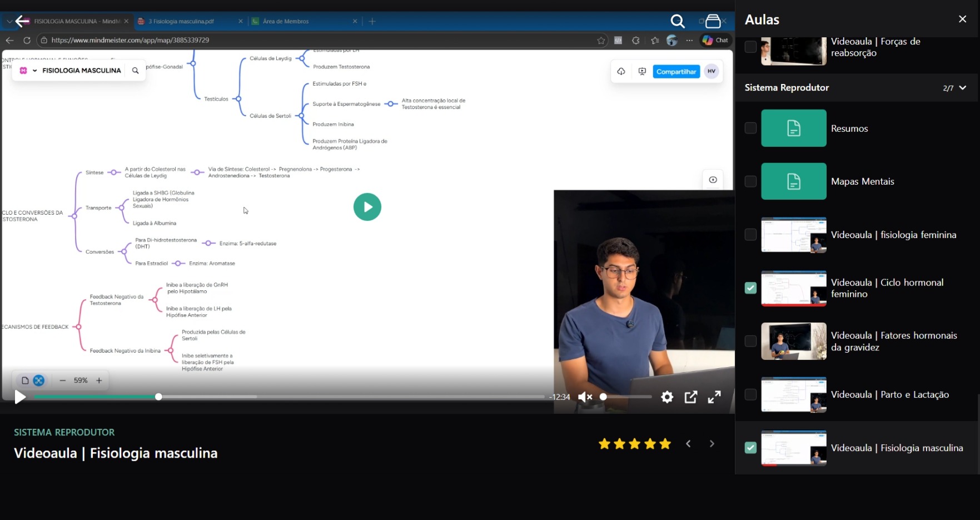The image size is (980, 520).
Task: Collapse the Síntese node
Action: click(113, 172)
